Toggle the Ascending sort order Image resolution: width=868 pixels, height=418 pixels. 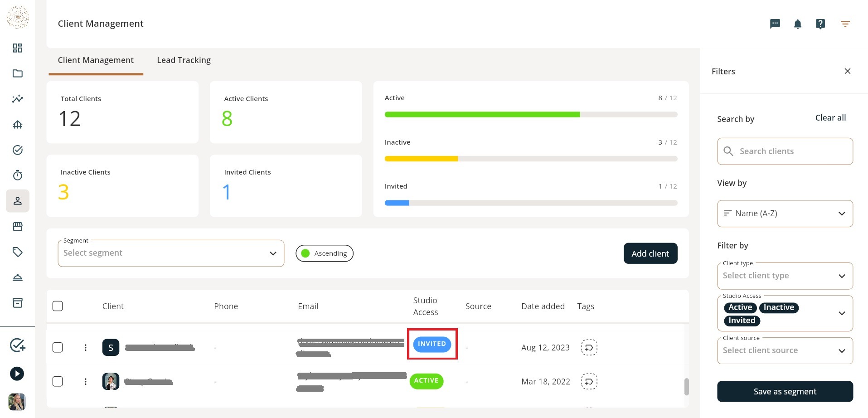(325, 253)
